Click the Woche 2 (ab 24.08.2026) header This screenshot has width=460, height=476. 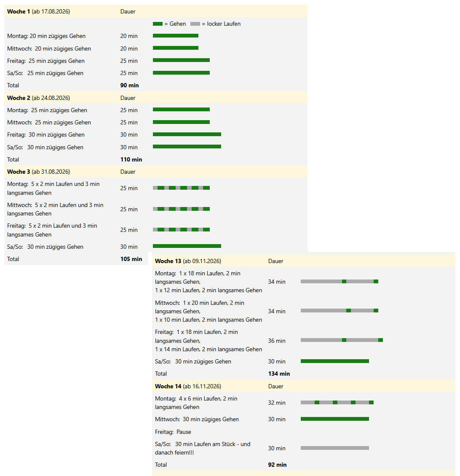tap(38, 98)
